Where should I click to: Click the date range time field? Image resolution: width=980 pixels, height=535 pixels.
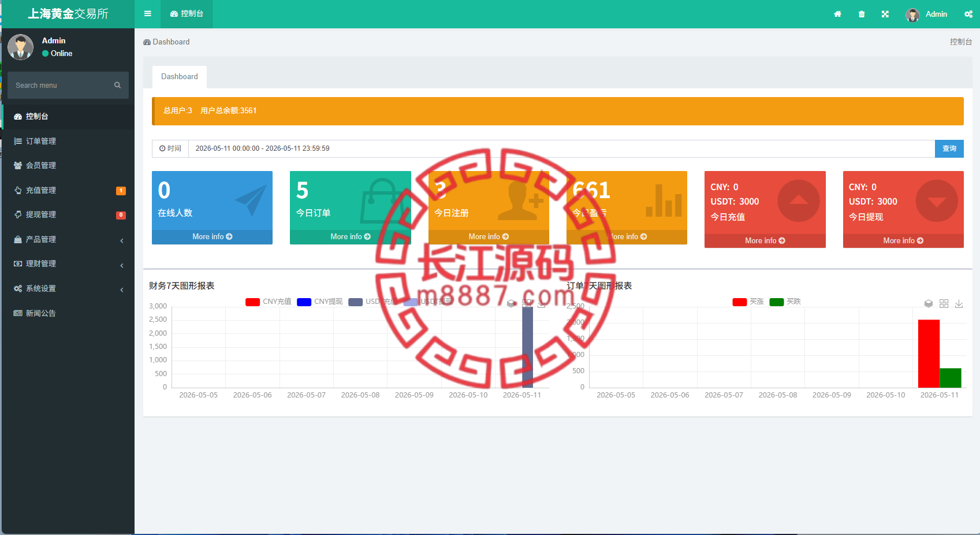561,148
